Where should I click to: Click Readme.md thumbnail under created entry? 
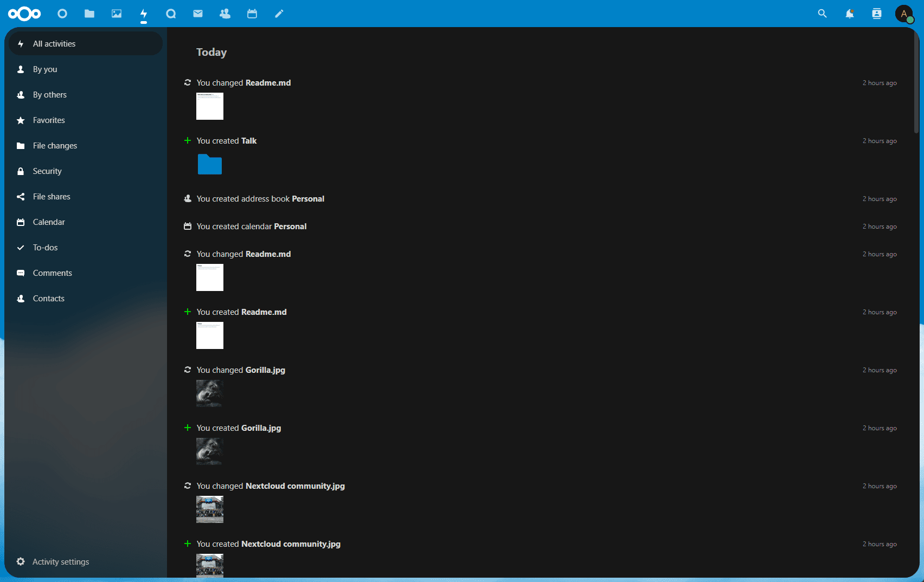(210, 335)
